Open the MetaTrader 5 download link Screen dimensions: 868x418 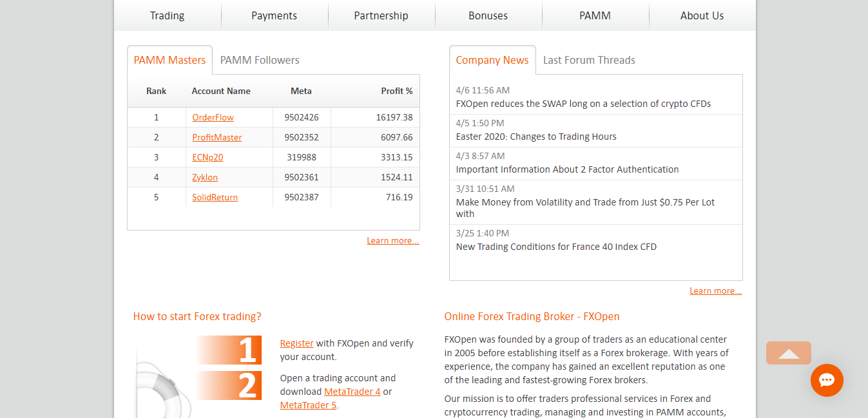coord(308,405)
